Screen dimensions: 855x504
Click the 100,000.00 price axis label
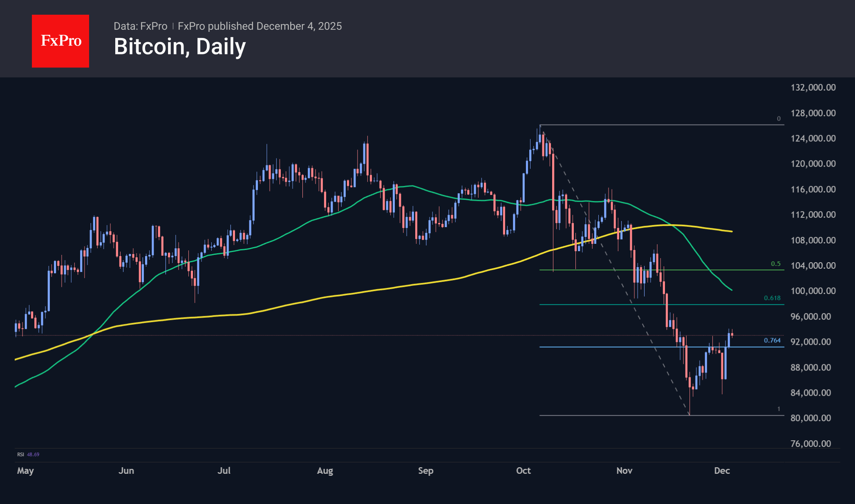813,291
